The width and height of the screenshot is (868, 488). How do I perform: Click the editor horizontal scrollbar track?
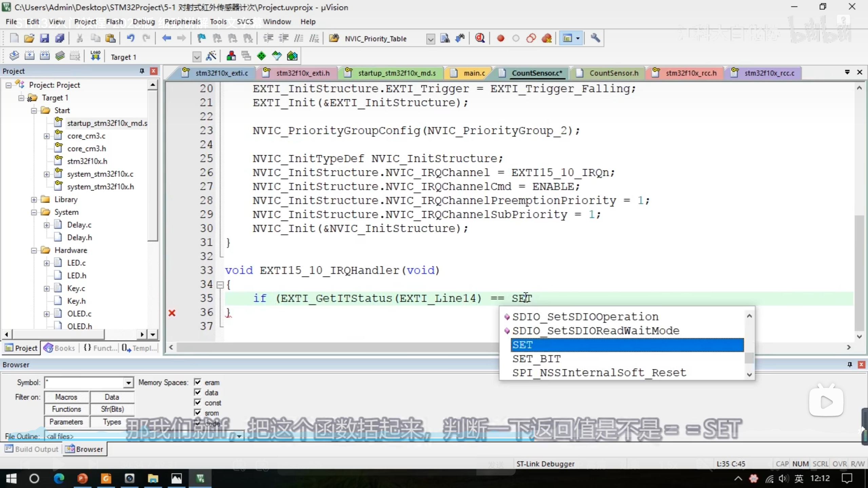pos(339,347)
